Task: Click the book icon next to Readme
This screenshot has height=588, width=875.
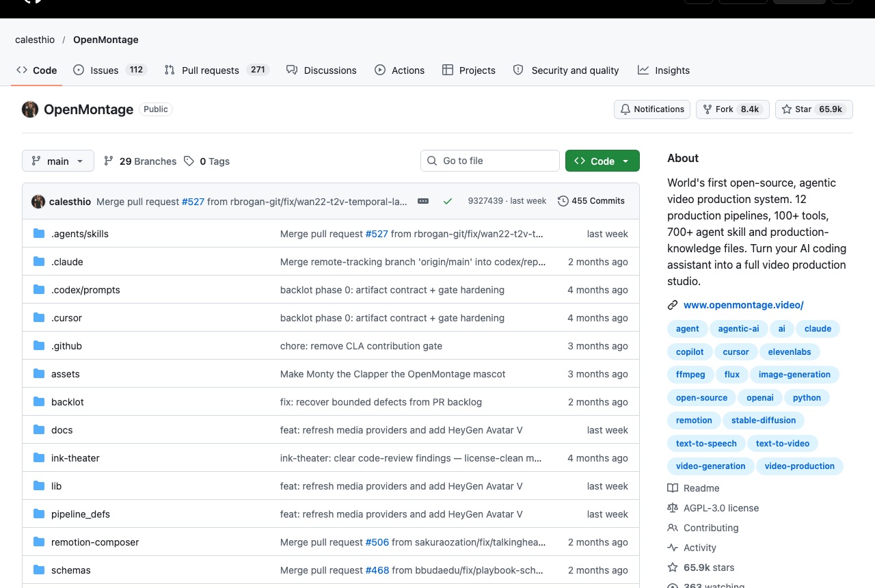Action: tap(673, 488)
